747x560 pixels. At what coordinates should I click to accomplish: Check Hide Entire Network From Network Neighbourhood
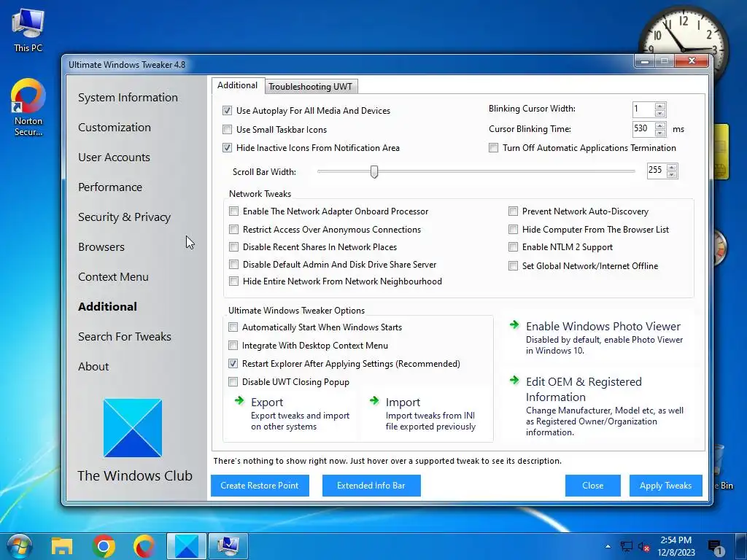[234, 281]
